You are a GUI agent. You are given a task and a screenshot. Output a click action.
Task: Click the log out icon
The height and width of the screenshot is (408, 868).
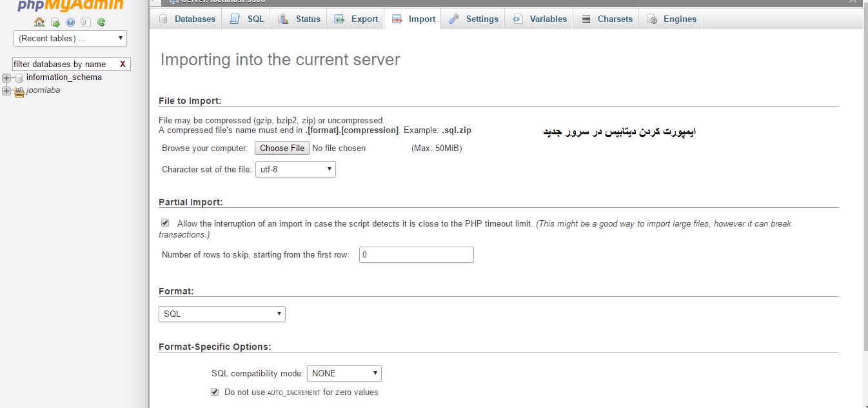pyautogui.click(x=55, y=23)
